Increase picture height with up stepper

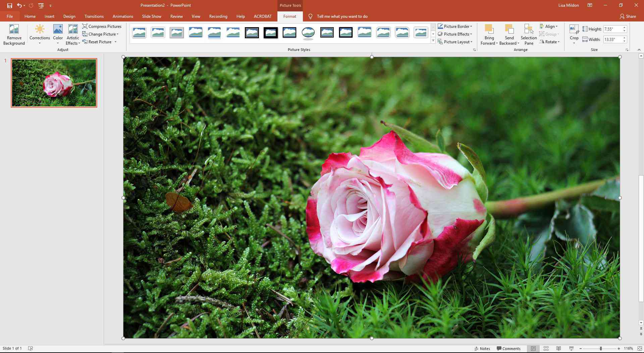(x=624, y=28)
